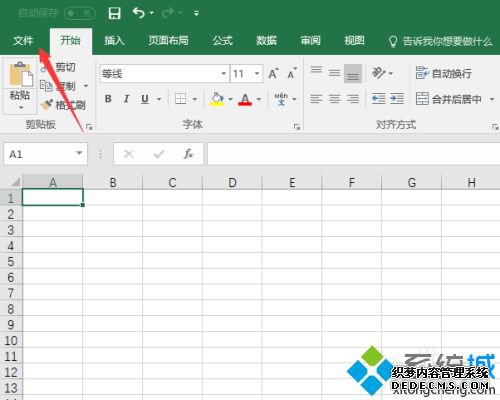Click the 格式刷 format painter button
Screen dimensions: 500x400
[63, 105]
